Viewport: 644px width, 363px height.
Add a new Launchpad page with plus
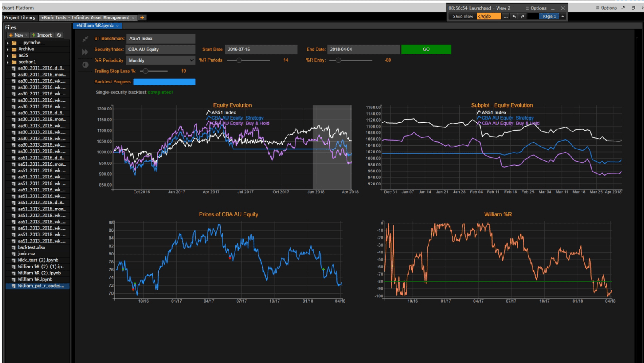pyautogui.click(x=563, y=17)
